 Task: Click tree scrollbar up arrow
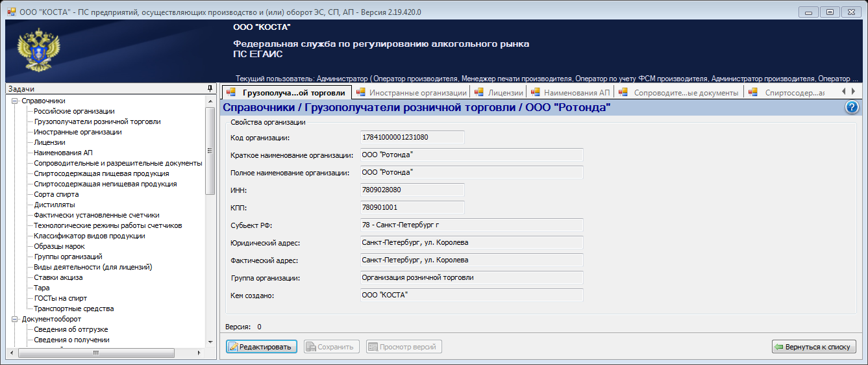pyautogui.click(x=210, y=101)
